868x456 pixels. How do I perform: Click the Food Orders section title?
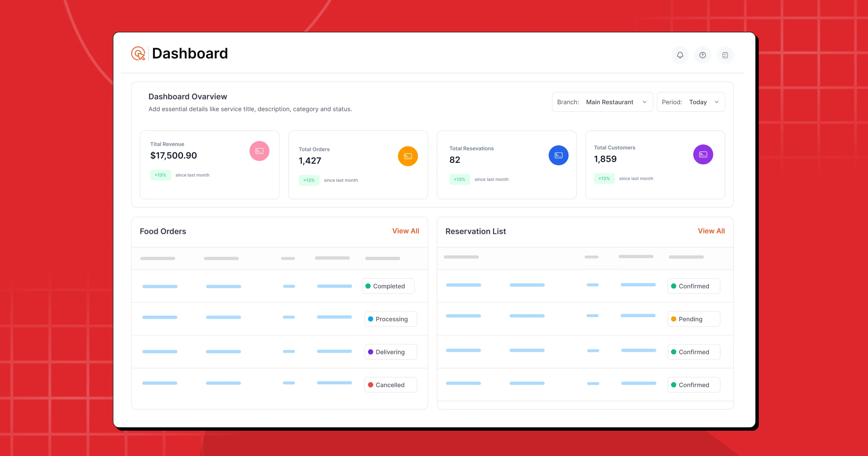click(163, 231)
